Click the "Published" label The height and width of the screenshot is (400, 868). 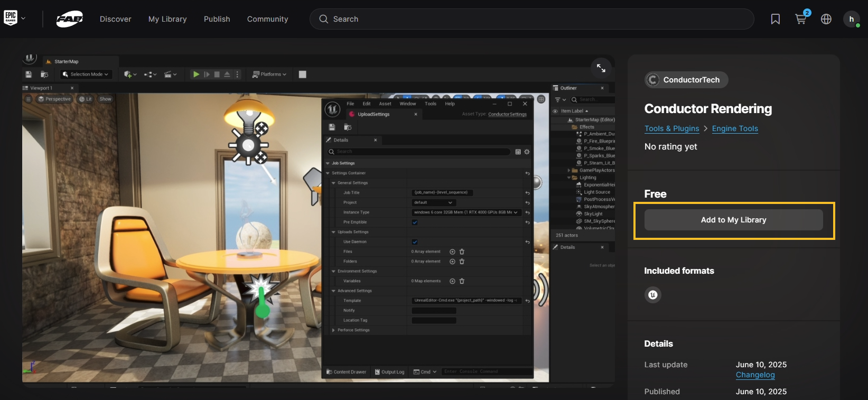tap(662, 392)
